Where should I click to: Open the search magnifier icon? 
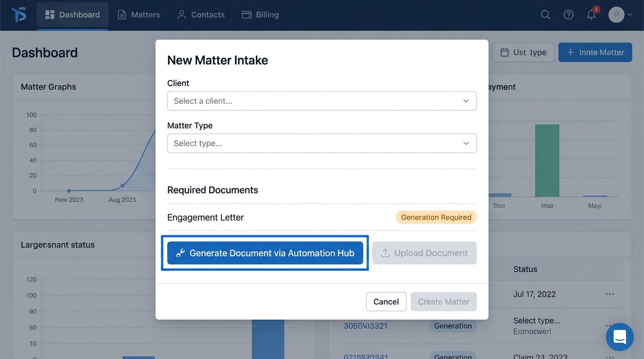coord(545,14)
